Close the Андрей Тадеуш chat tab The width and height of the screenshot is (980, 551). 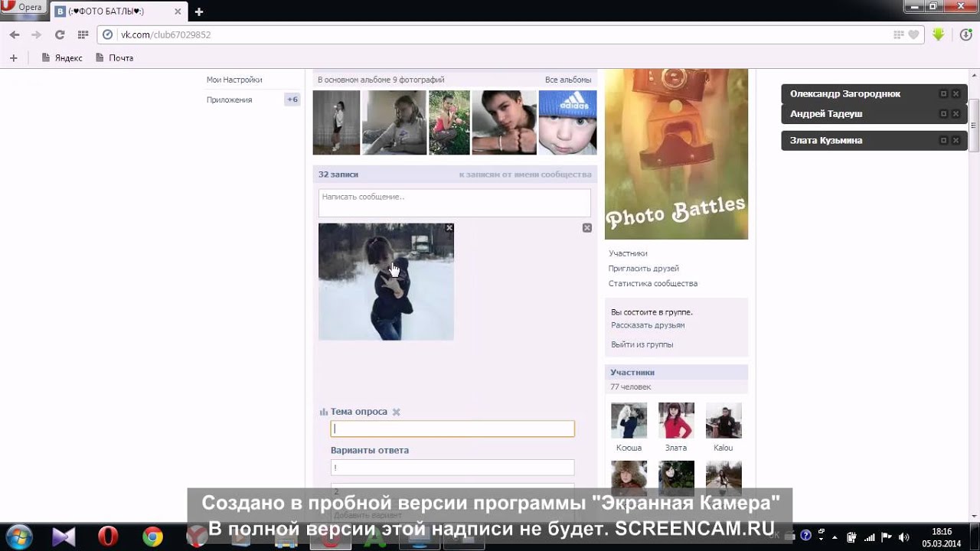(955, 113)
